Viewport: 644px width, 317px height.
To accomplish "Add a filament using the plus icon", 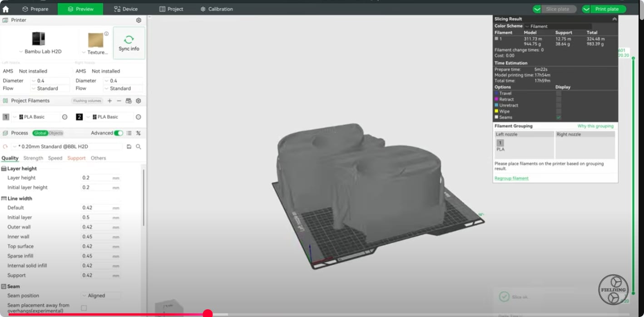I will click(109, 100).
